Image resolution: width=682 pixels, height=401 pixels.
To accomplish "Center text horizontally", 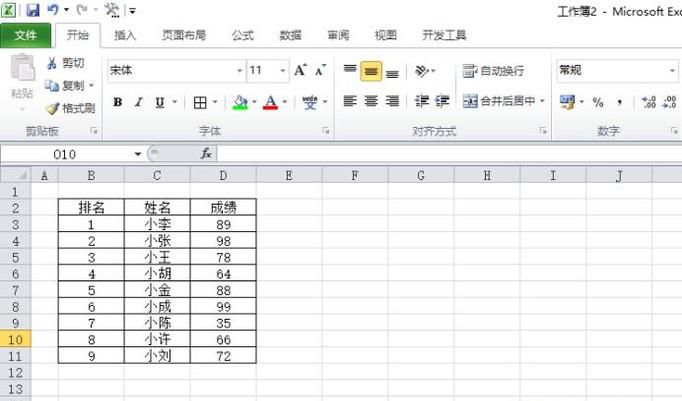I will click(371, 101).
